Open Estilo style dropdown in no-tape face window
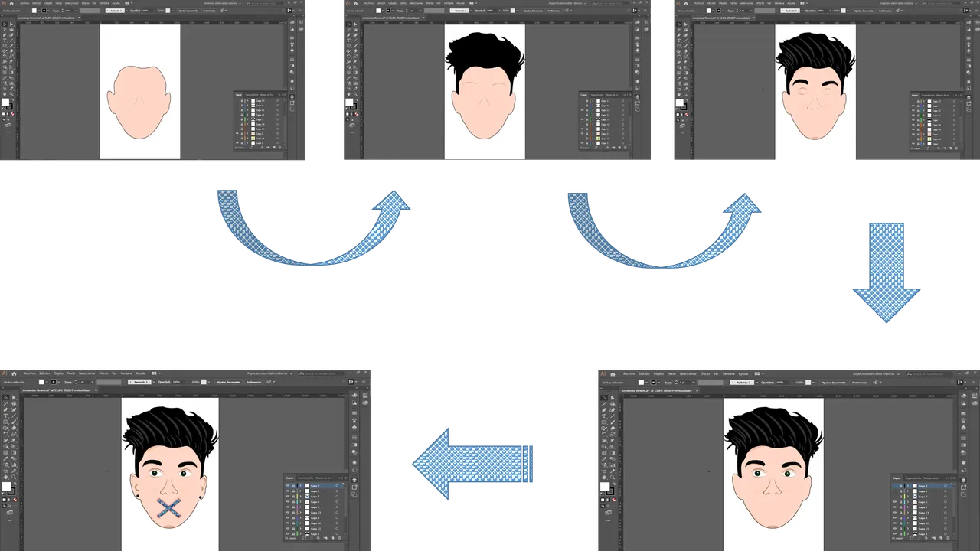Image resolution: width=980 pixels, height=551 pixels. click(x=813, y=383)
